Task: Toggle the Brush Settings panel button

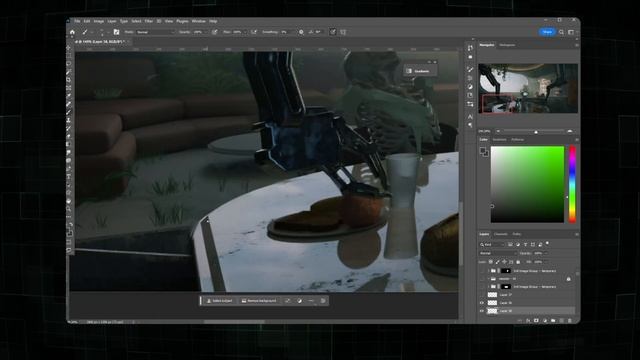Action: pos(116,32)
